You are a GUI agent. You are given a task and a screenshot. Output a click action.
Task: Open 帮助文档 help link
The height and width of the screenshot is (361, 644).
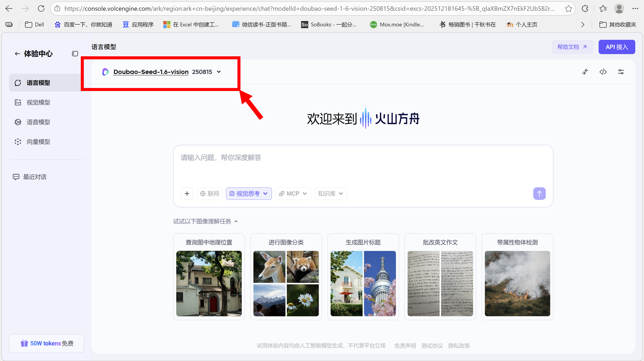(572, 47)
